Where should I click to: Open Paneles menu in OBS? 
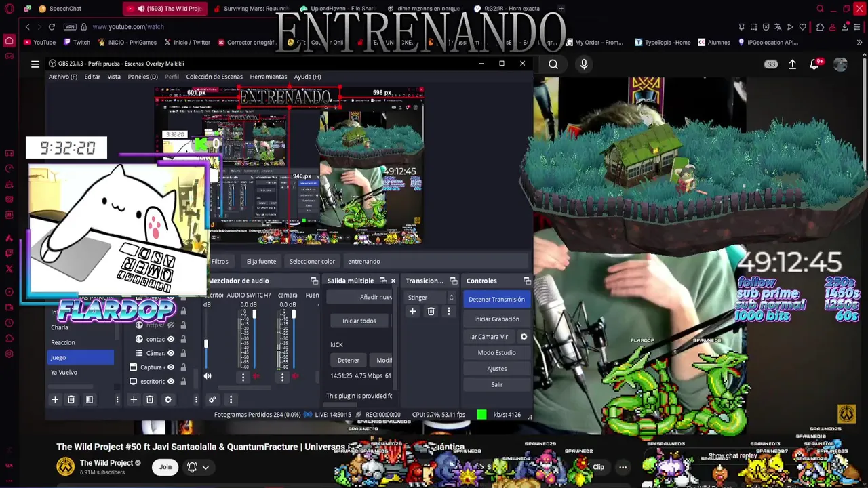(x=142, y=77)
